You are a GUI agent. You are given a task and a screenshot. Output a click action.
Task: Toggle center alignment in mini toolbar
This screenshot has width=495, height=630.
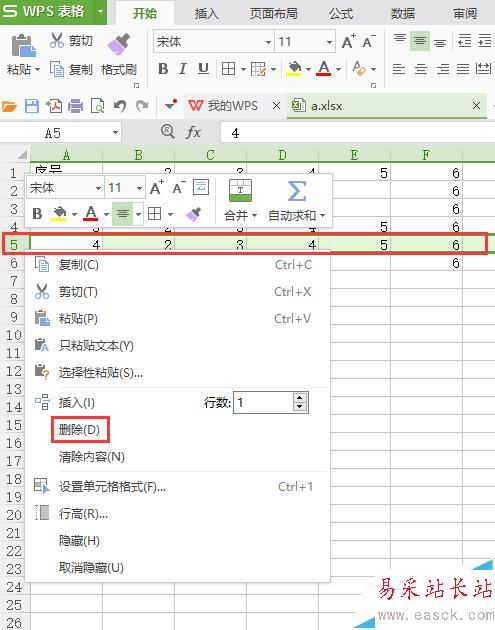pyautogui.click(x=123, y=213)
